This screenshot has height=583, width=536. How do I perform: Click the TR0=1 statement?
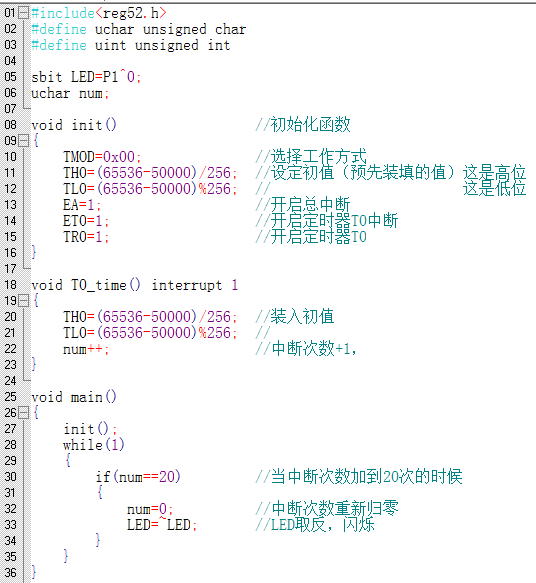coord(86,237)
